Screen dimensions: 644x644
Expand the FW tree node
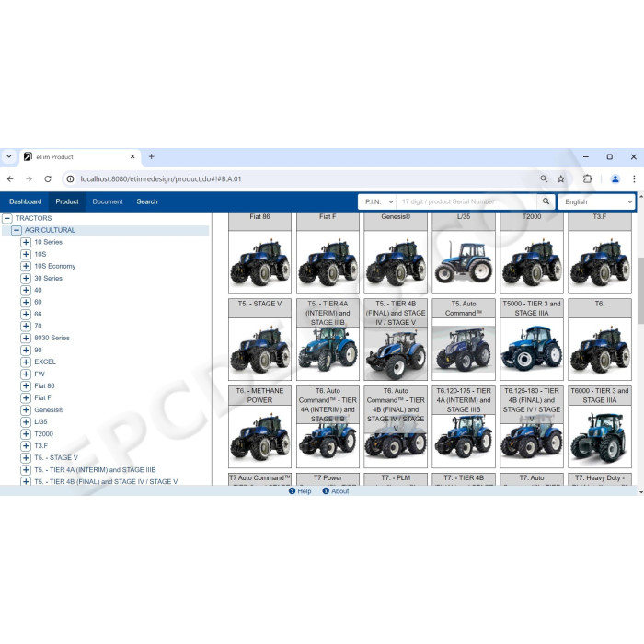26,374
